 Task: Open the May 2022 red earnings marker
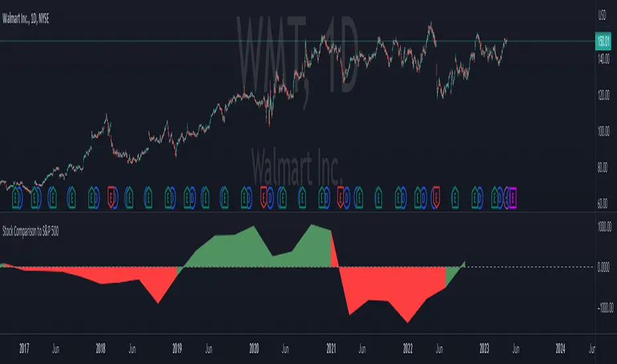click(x=436, y=197)
